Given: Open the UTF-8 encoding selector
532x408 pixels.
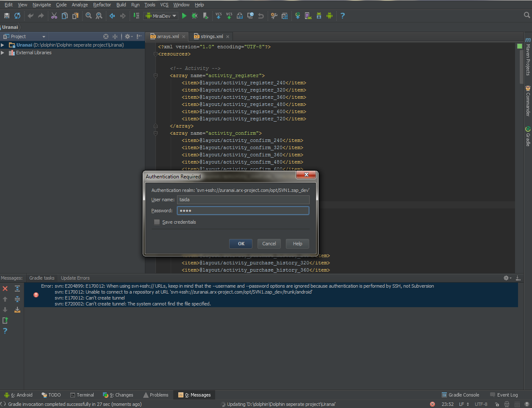Looking at the screenshot, I should tap(481, 404).
